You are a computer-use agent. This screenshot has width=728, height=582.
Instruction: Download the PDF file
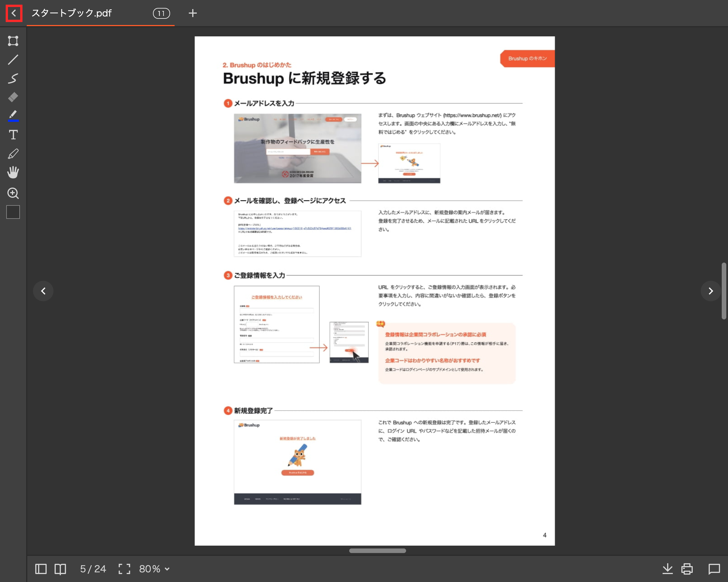click(667, 569)
